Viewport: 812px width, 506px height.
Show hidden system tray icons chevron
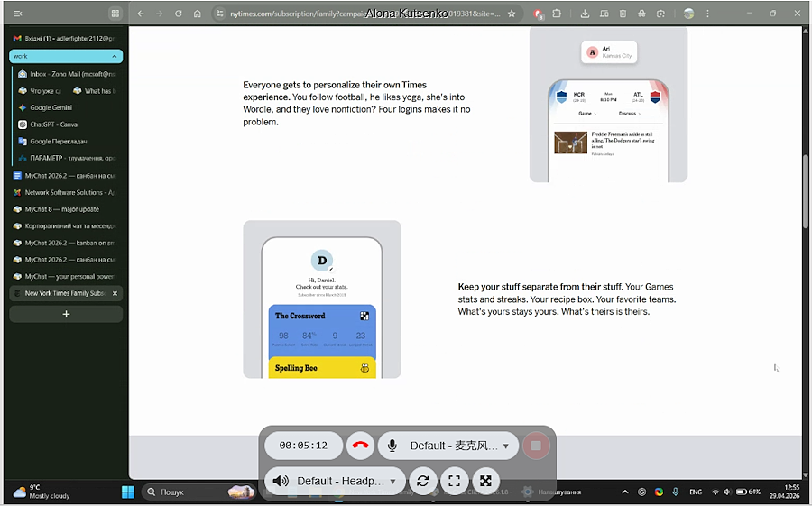pyautogui.click(x=625, y=492)
